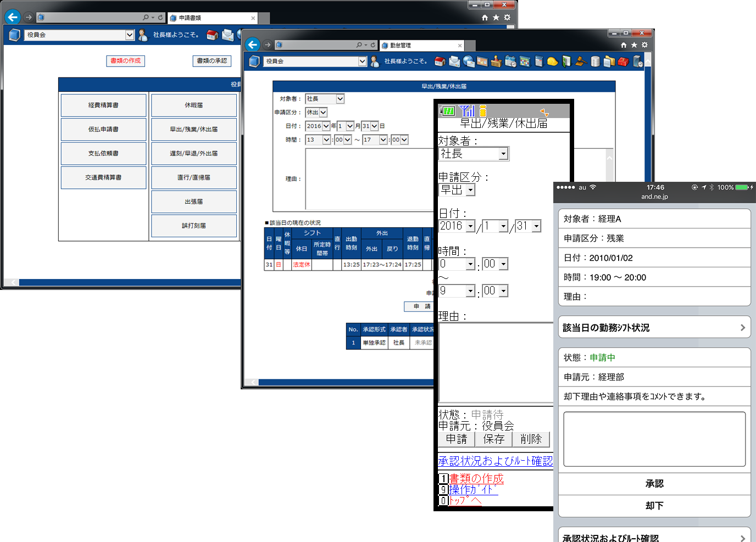The height and width of the screenshot is (542, 756).
Task: Open database cylinder icon in 勤怠管理 toolbar
Action: pyautogui.click(x=595, y=62)
